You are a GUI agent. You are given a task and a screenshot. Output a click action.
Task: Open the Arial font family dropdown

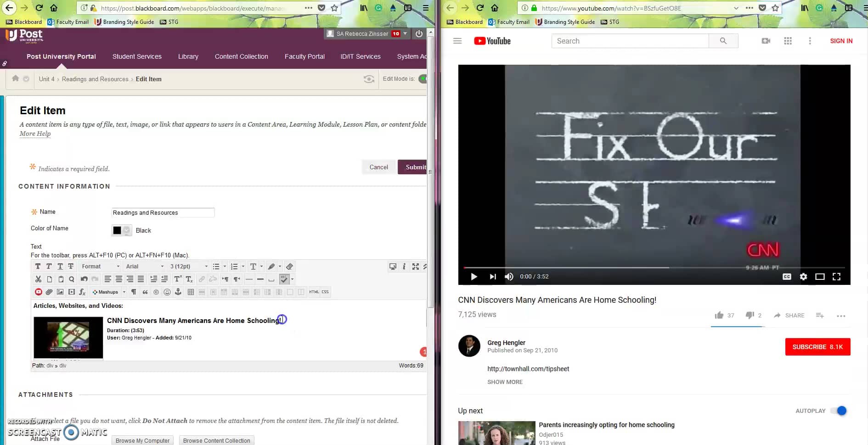click(145, 267)
